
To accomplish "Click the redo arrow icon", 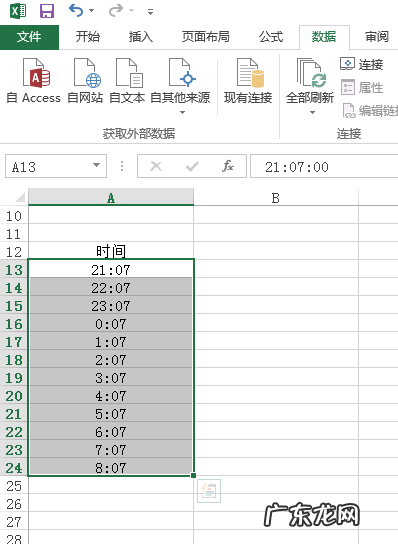I will click(116, 10).
